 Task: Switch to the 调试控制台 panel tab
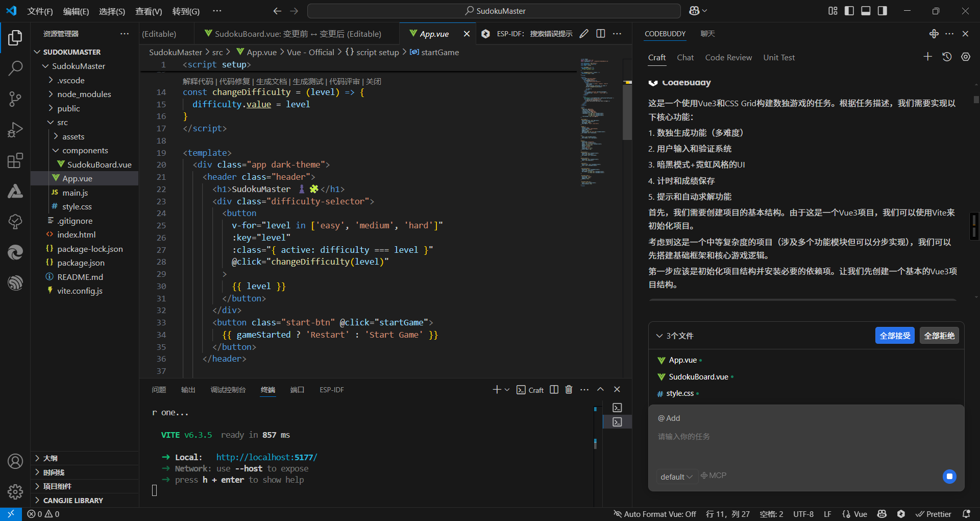coord(228,390)
